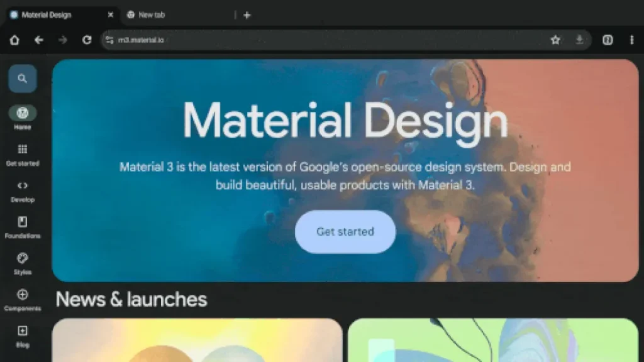Go back using the browser back arrow
This screenshot has height=362, width=644.
tap(39, 40)
